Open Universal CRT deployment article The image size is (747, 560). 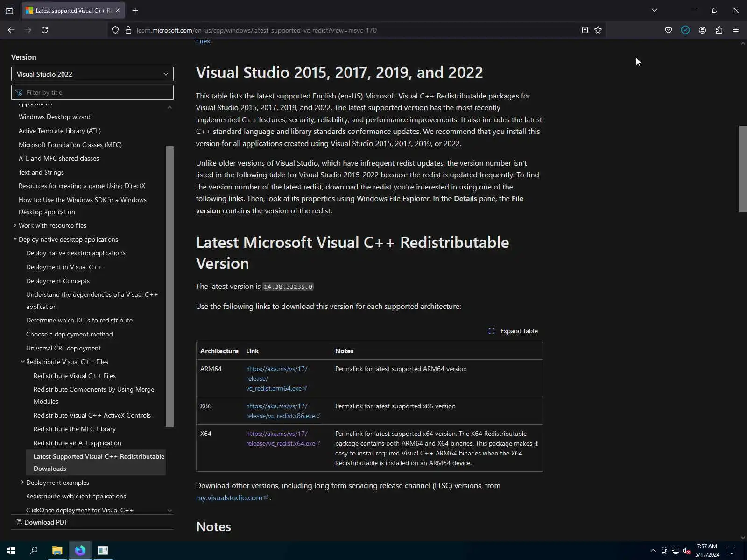(63, 348)
